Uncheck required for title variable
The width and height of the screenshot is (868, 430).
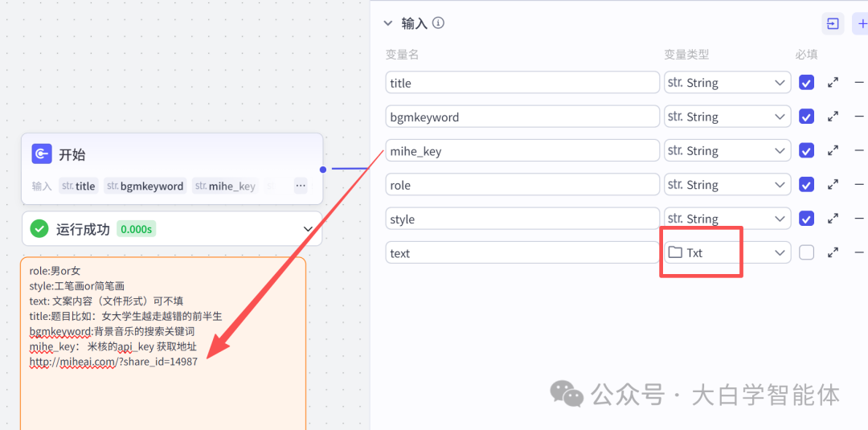pos(807,83)
